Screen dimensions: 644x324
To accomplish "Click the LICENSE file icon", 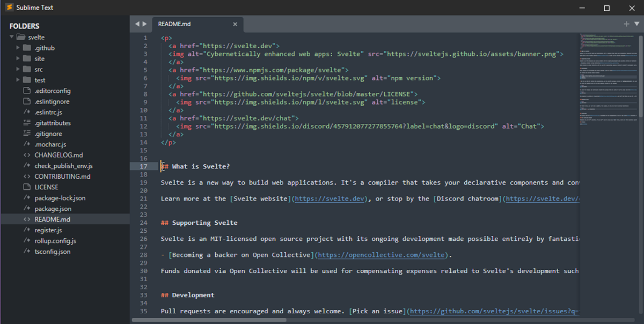I will tap(27, 187).
